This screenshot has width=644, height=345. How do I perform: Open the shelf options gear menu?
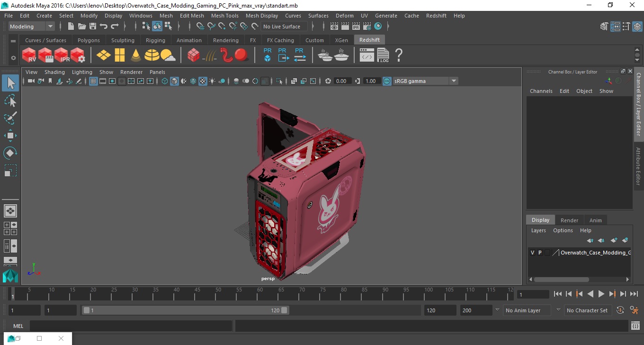click(13, 58)
